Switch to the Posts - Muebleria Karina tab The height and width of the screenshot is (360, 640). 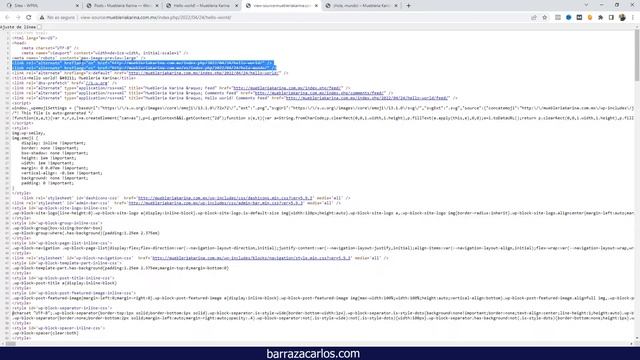pyautogui.click(x=122, y=6)
